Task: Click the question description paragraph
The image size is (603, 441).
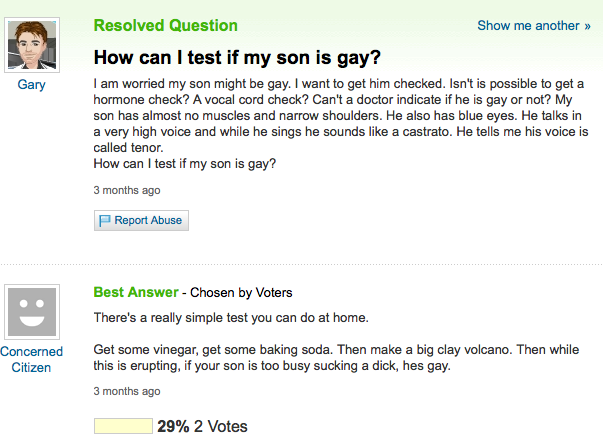Action: pos(340,122)
